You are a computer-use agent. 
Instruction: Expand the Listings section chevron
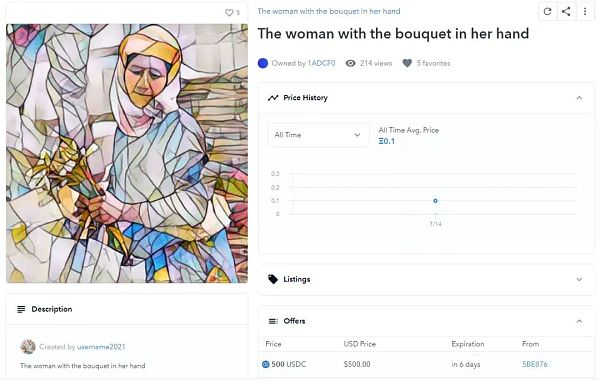coord(579,279)
